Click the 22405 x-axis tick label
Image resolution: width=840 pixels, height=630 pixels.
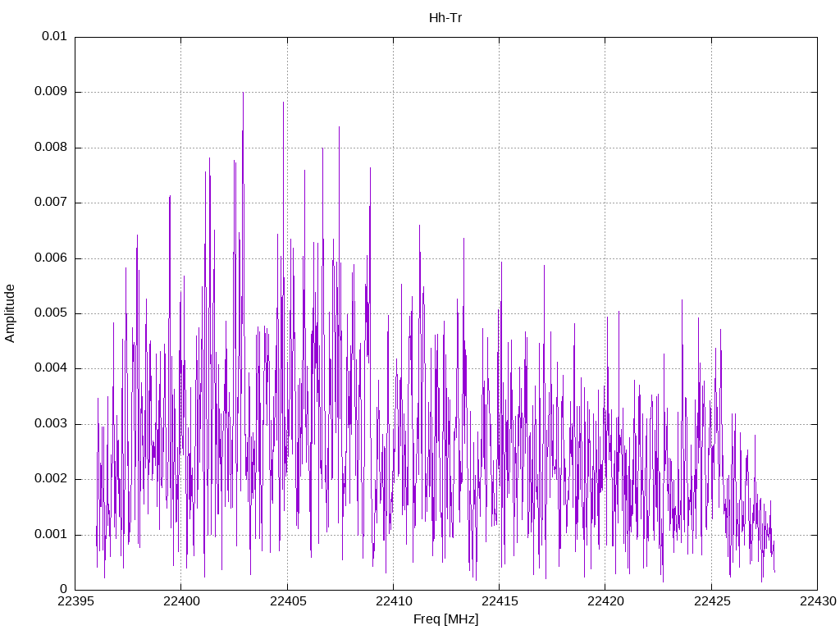coord(287,601)
